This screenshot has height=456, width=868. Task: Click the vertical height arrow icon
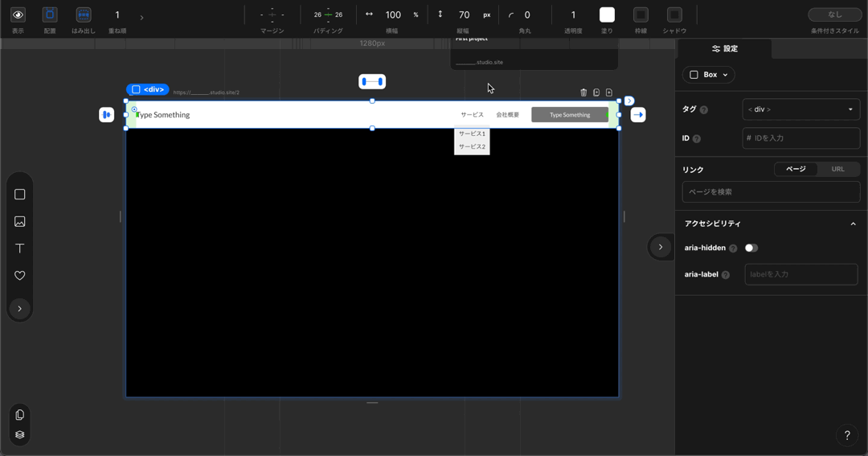tap(440, 14)
